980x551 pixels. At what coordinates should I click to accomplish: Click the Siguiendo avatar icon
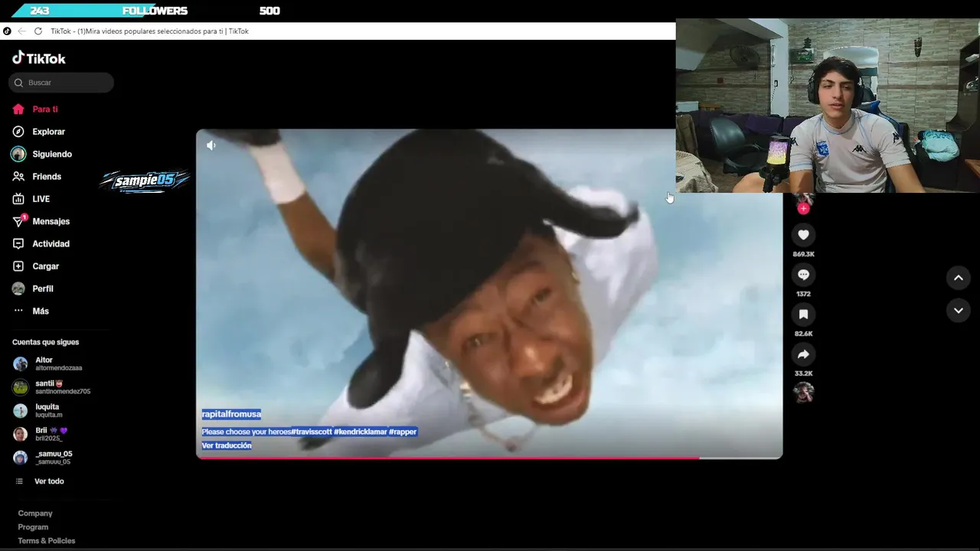[x=18, y=154]
